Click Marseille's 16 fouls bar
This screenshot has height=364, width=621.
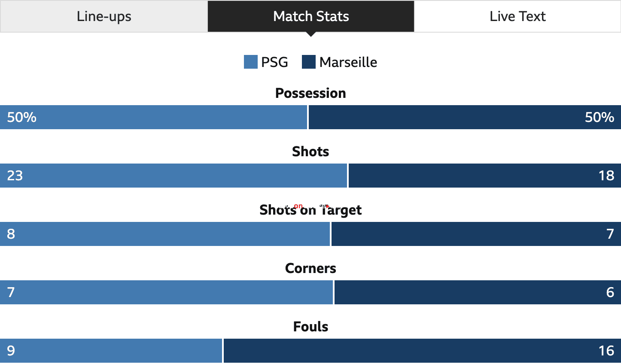coord(422,351)
